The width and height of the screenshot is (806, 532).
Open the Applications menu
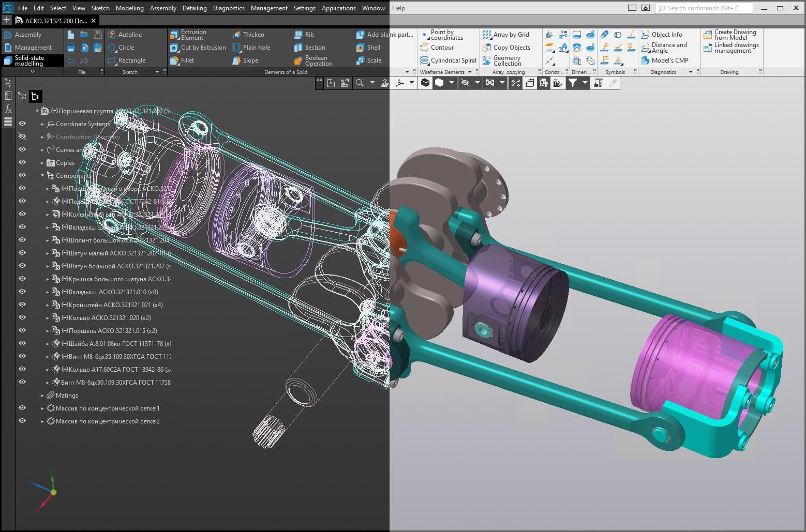[339, 8]
